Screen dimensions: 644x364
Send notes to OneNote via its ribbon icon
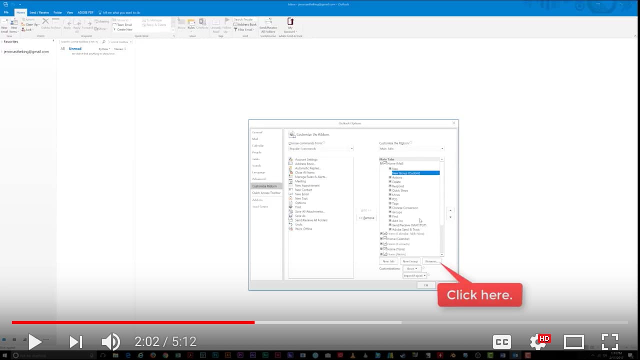point(202,24)
